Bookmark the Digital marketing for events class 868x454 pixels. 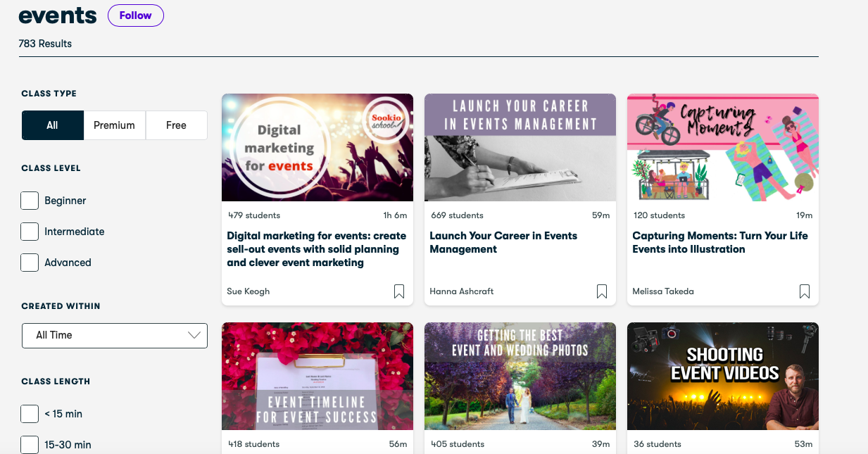point(399,291)
